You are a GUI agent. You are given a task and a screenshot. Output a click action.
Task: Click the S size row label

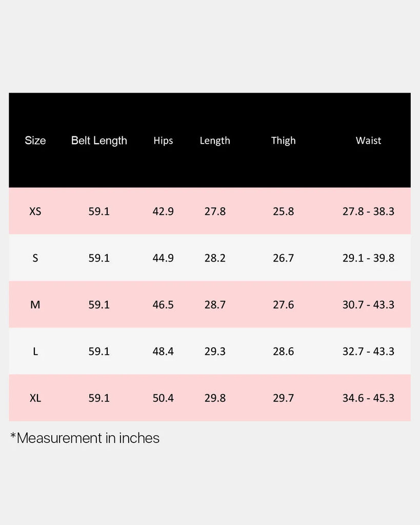[35, 258]
